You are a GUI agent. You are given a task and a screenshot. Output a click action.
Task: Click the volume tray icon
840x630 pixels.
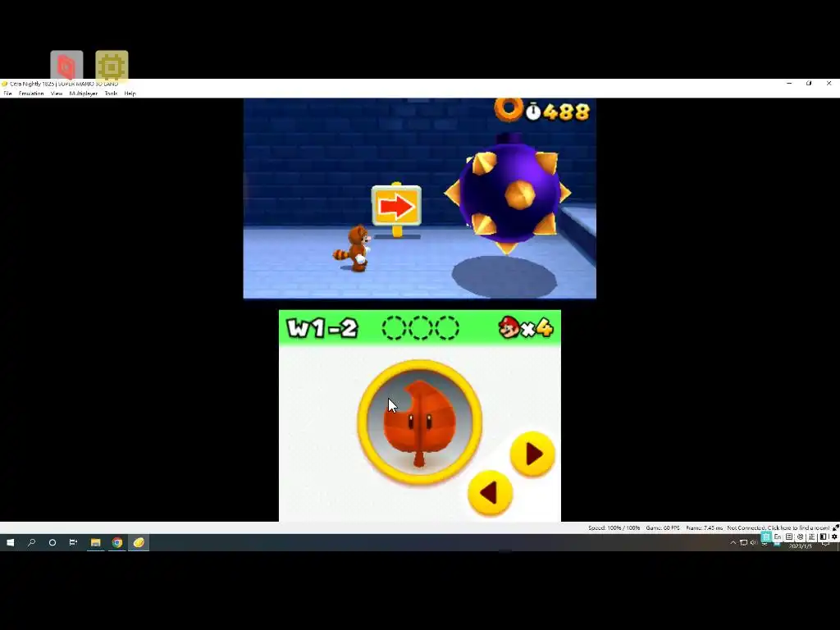tap(753, 543)
